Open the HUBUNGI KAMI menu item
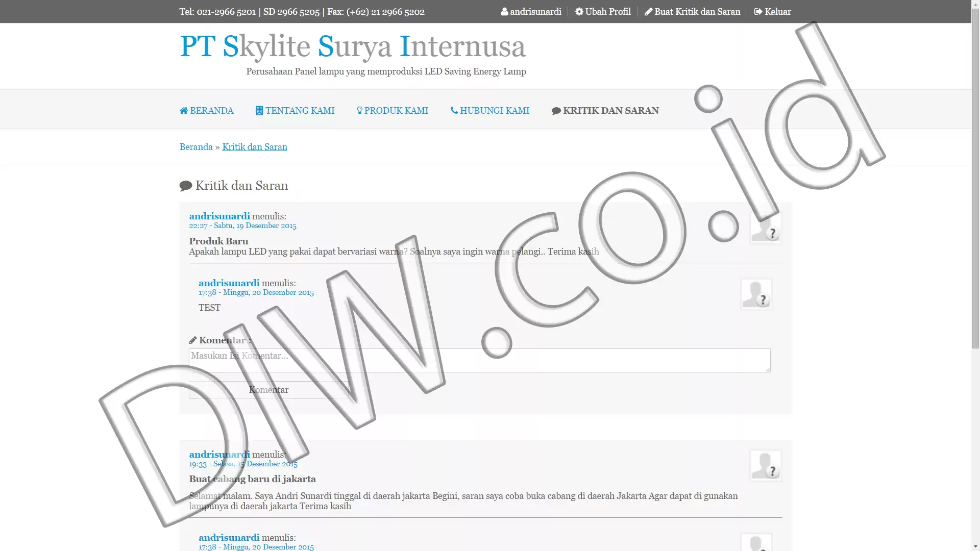 pos(490,111)
